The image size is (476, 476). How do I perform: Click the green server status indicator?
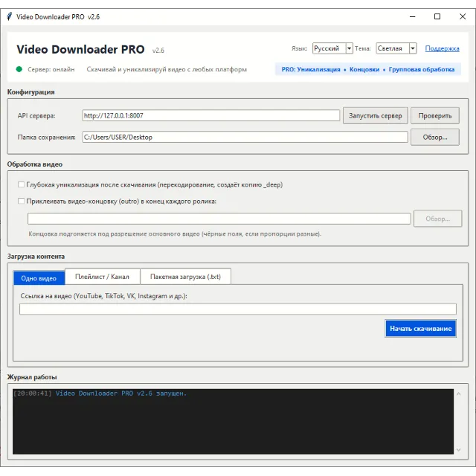point(19,69)
